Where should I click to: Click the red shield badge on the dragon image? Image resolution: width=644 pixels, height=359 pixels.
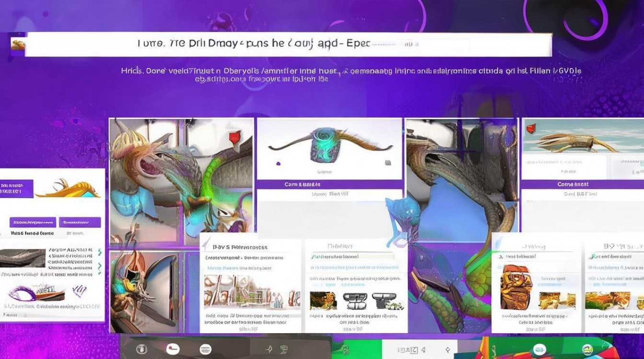233,138
